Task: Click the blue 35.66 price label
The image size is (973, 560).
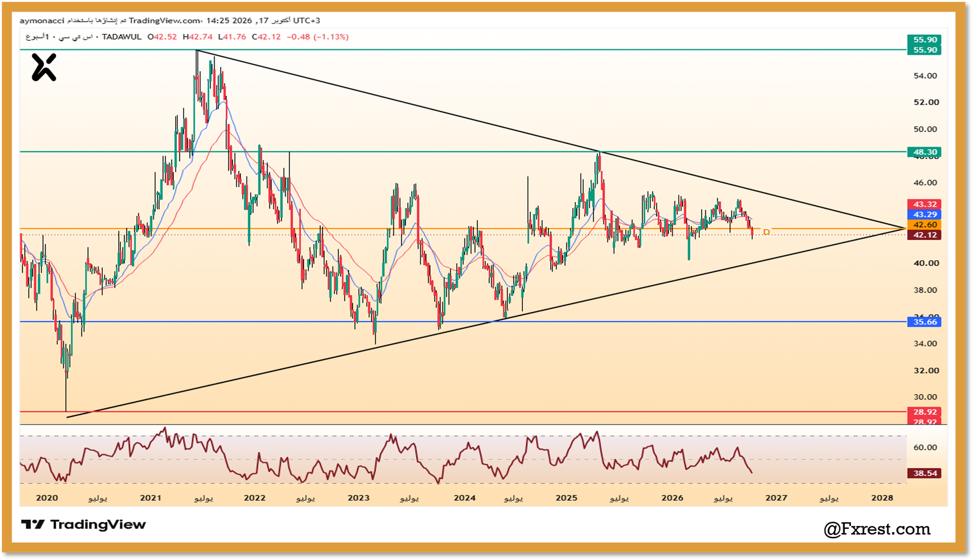Action: pos(924,322)
